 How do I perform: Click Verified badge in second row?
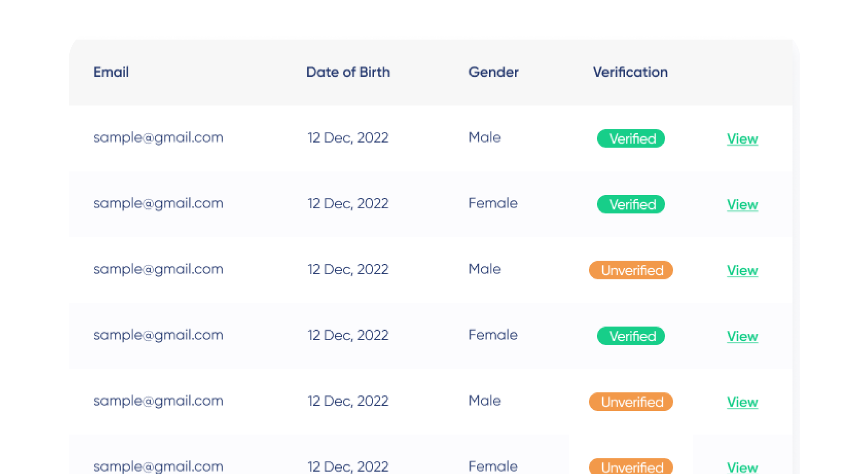[631, 204]
